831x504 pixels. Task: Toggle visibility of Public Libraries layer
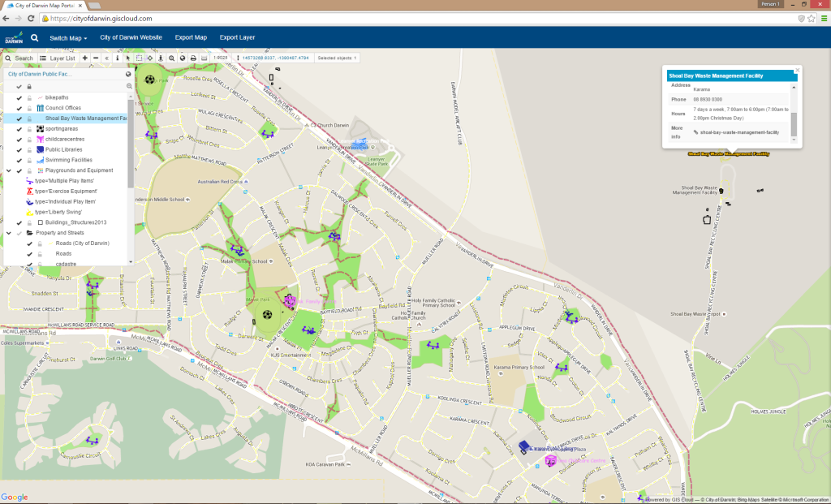click(19, 150)
